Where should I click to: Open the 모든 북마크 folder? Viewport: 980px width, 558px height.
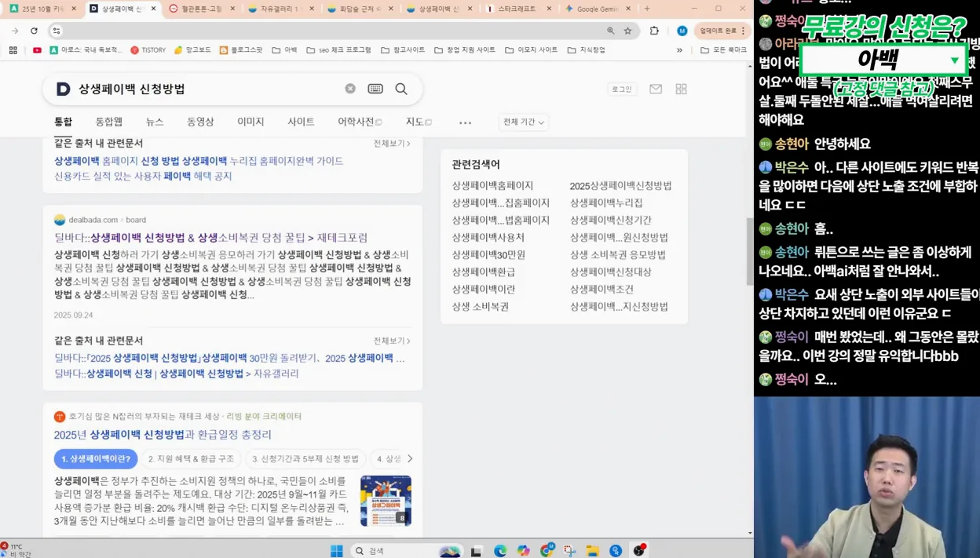point(724,49)
